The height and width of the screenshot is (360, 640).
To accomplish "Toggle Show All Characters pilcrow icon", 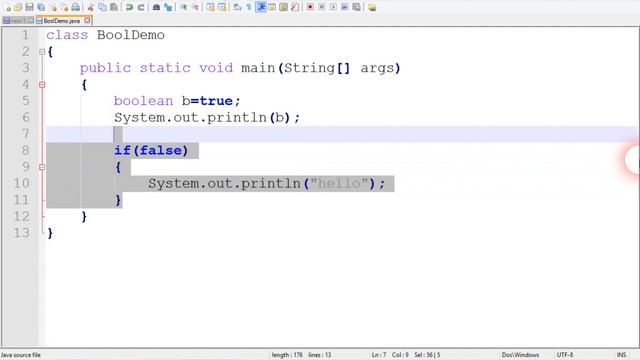I will [249, 7].
